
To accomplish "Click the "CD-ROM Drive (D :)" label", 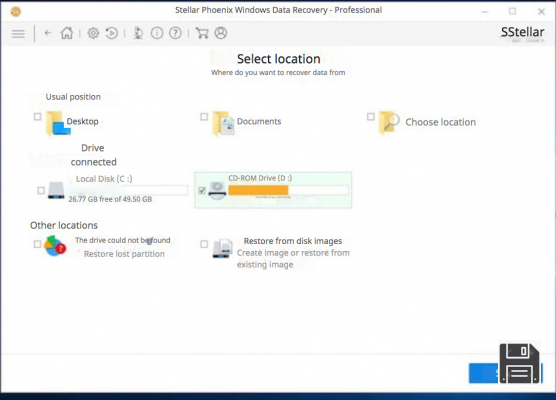I will point(260,178).
